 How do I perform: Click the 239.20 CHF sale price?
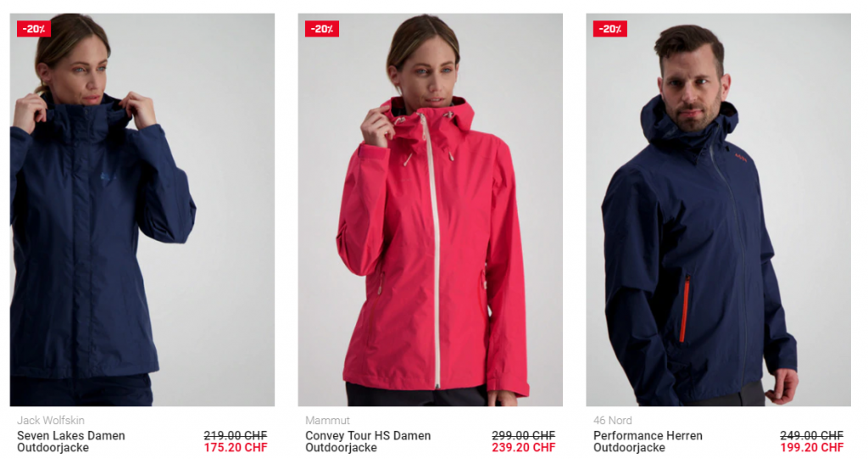tap(524, 448)
